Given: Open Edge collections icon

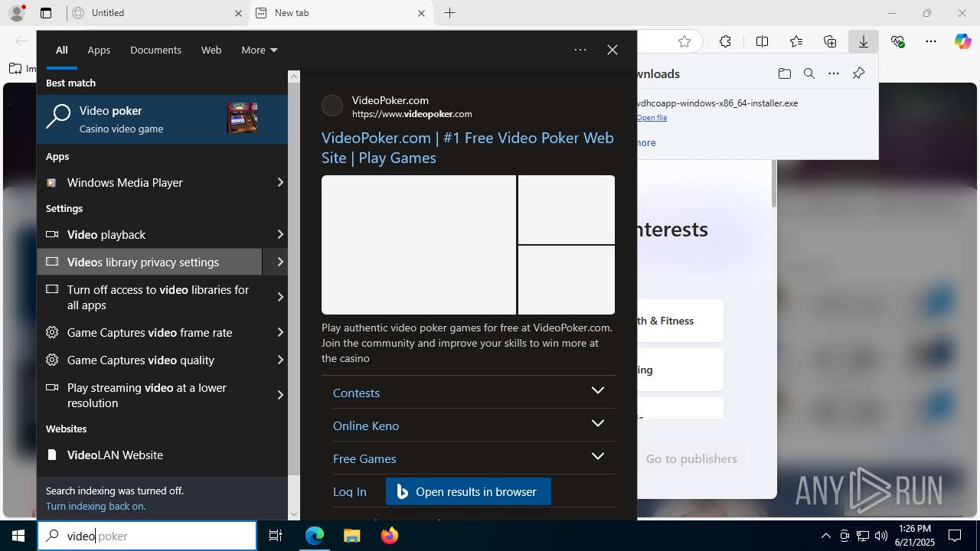Looking at the screenshot, I should coord(830,41).
